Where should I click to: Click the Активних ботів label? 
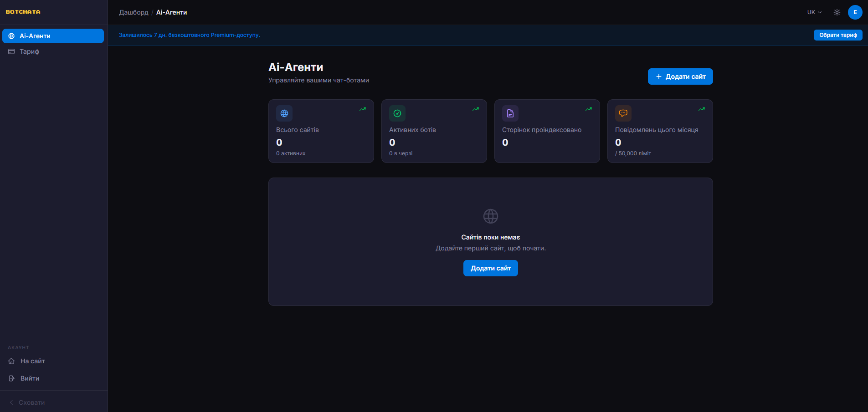412,130
